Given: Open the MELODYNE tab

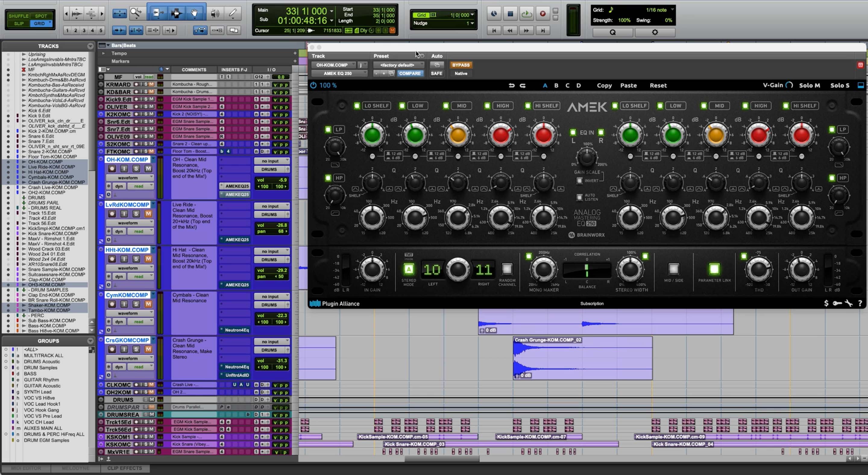Looking at the screenshot, I should pos(75,468).
